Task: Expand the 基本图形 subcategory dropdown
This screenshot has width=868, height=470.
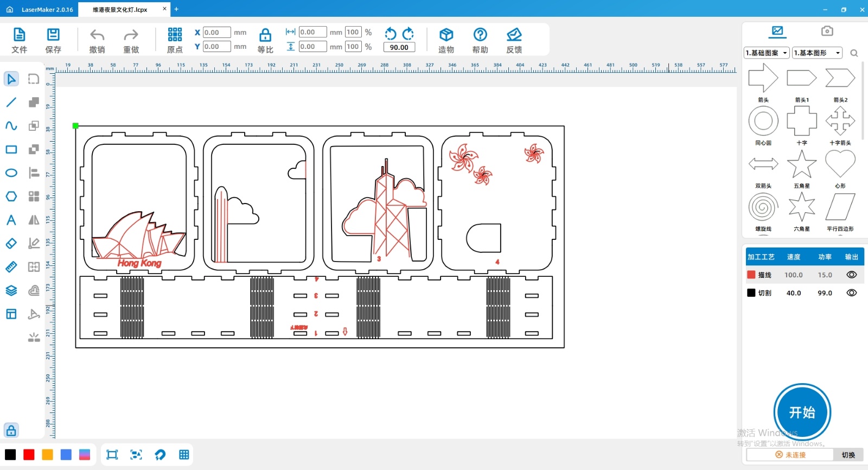Action: pos(817,53)
